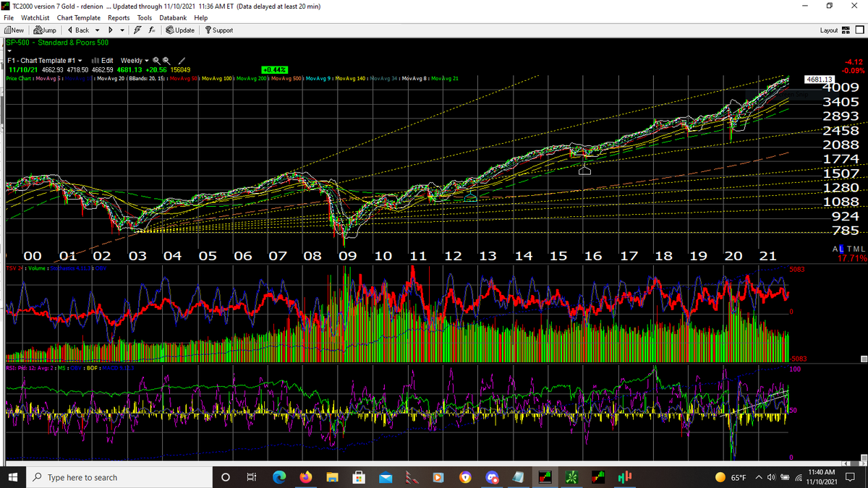Click the MovAvg 500 indicator label
The height and width of the screenshot is (488, 868).
pyautogui.click(x=285, y=77)
